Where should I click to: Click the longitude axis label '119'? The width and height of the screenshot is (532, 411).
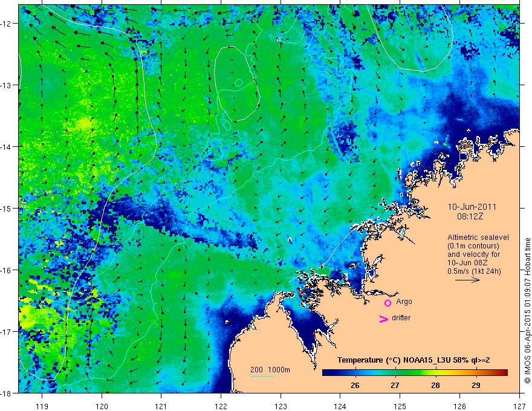coord(42,406)
